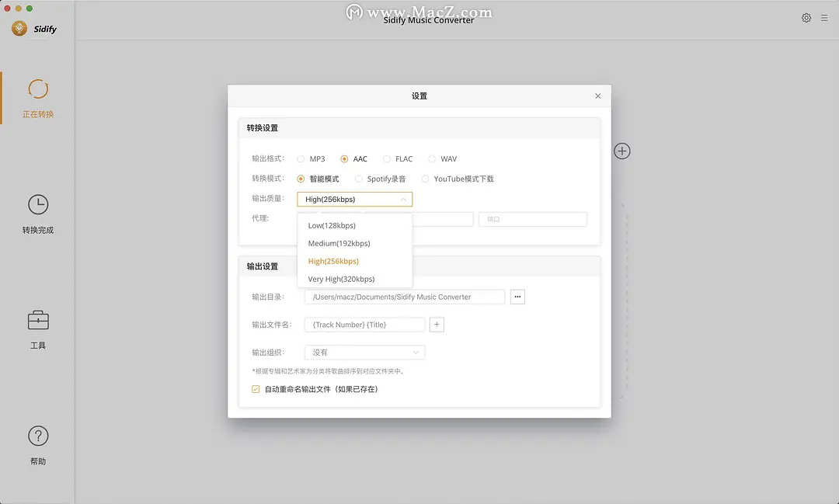Image resolution: width=839 pixels, height=504 pixels.
Task: Click the round plus add-music icon
Action: [x=621, y=151]
